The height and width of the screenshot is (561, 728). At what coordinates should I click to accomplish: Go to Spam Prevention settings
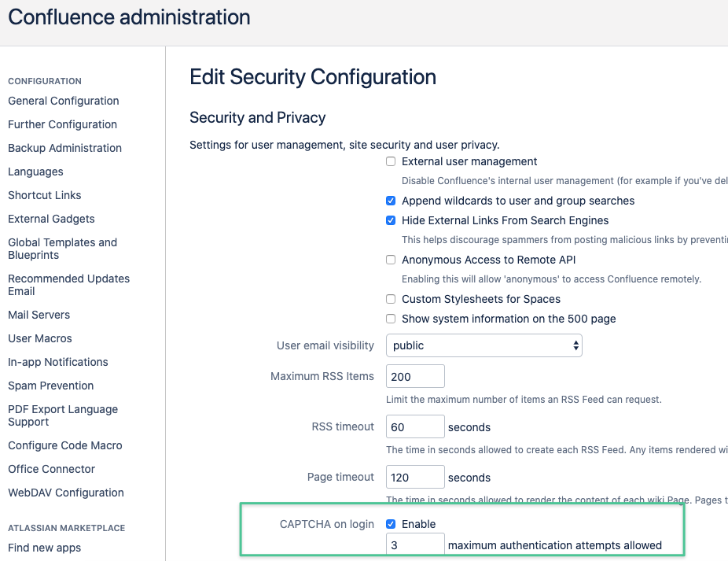coord(50,386)
